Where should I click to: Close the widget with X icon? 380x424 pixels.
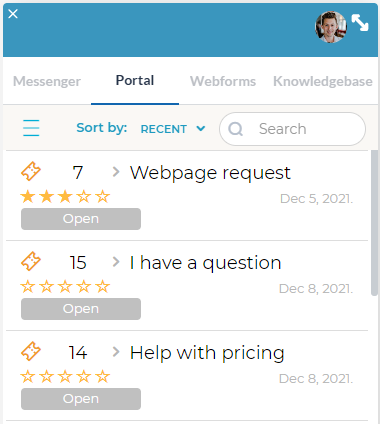click(13, 14)
